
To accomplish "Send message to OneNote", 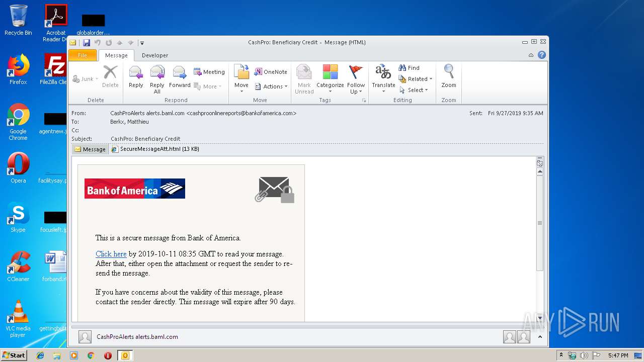I will (x=271, y=72).
